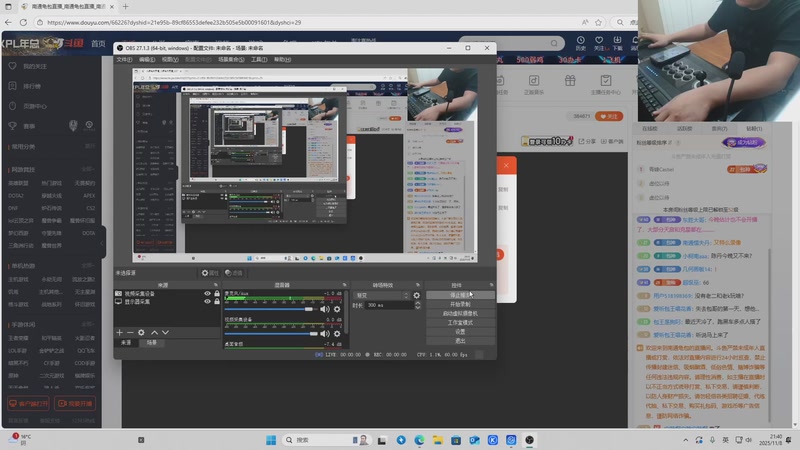Pop out the 混音器 dock panel icon
The image size is (800, 450).
click(x=344, y=285)
